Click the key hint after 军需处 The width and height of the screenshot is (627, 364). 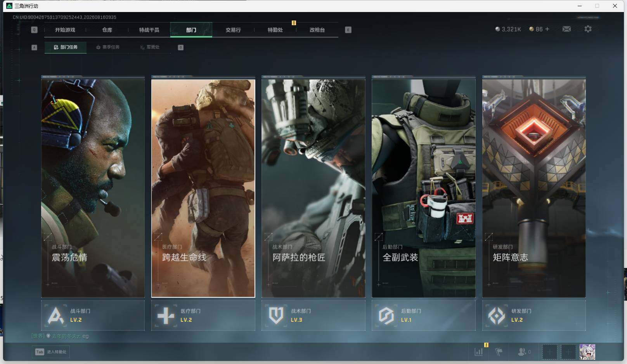pyautogui.click(x=180, y=47)
